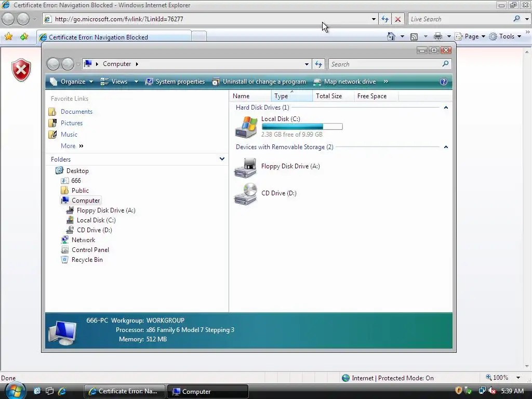The height and width of the screenshot is (399, 532).
Task: Click Map network drive toolbar item
Action: (x=345, y=82)
